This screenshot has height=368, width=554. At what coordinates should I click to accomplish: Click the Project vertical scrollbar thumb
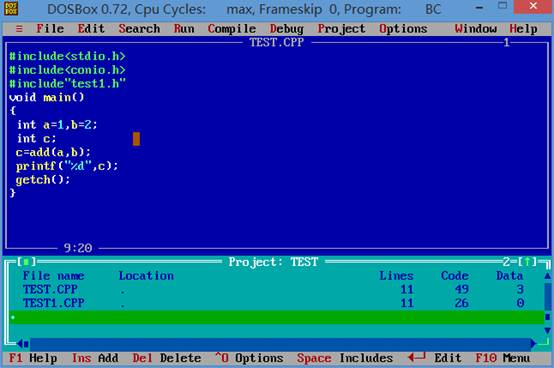click(547, 317)
